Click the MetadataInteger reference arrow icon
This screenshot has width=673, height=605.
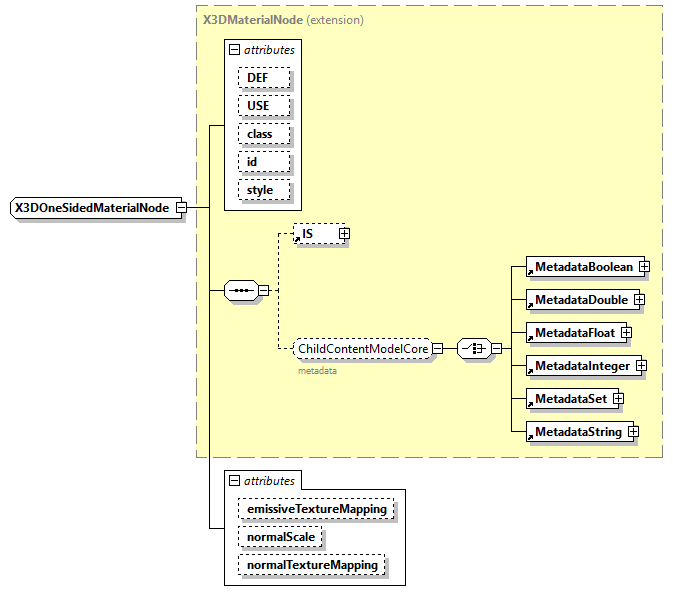pos(531,372)
